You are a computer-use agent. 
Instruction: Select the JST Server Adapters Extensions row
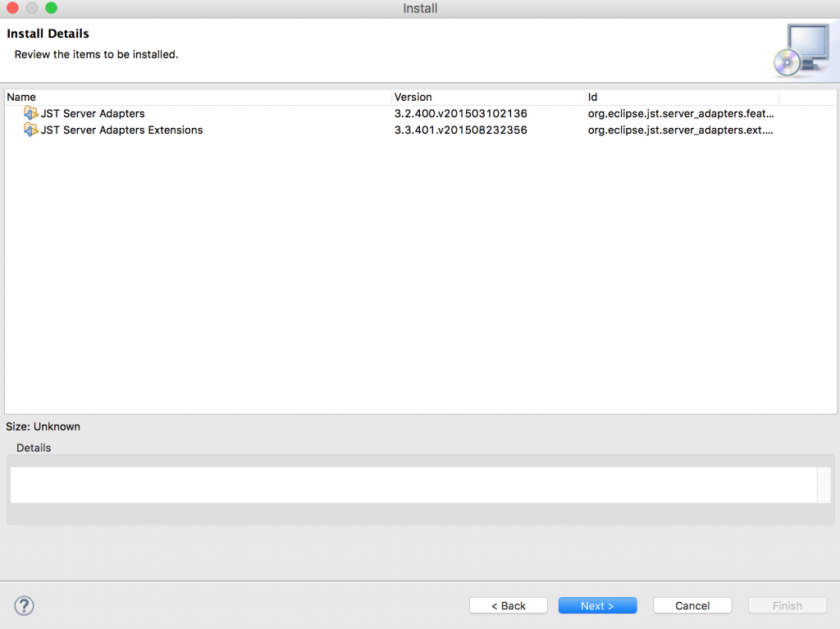421,130
